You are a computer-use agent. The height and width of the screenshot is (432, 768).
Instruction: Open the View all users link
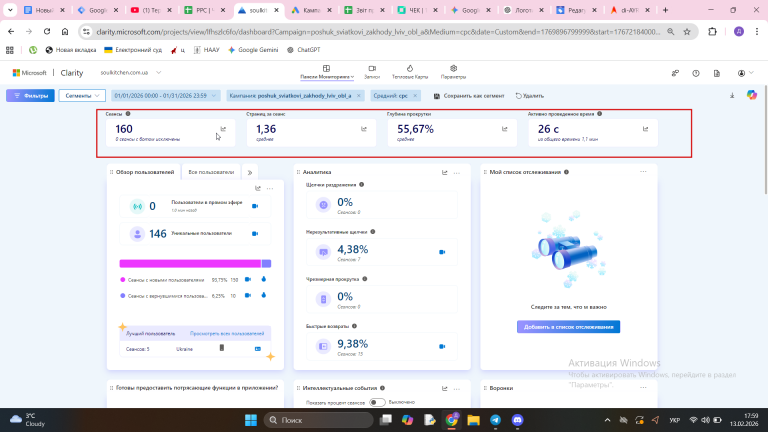227,334
